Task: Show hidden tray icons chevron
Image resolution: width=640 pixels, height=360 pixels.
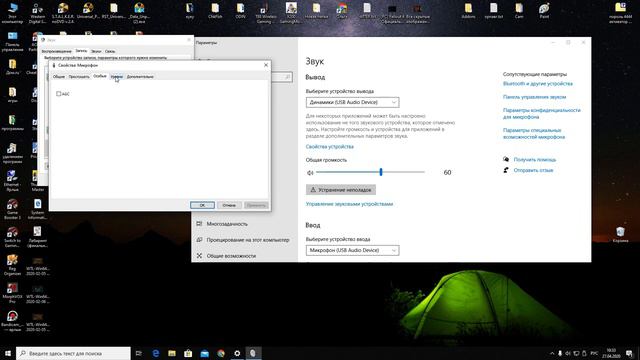Action: point(552,353)
